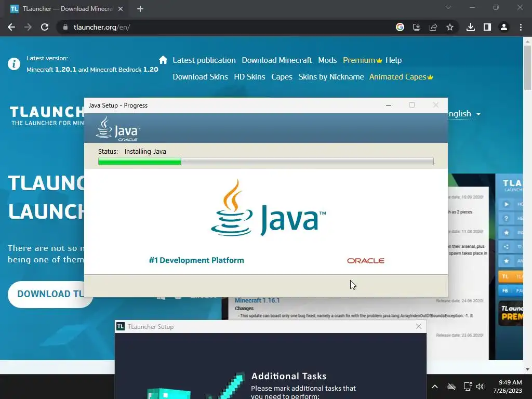Screen dimensions: 532x399
Task: Open the Help menu link
Action: pos(394,60)
